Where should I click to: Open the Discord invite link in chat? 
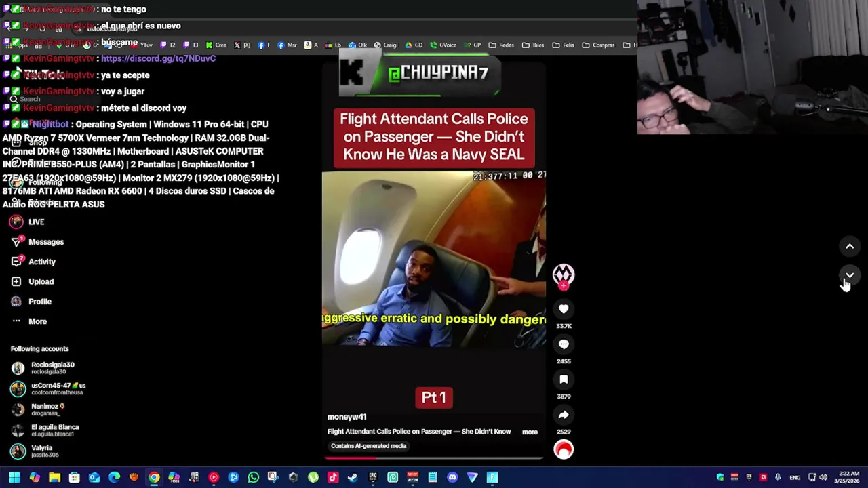[x=158, y=58]
